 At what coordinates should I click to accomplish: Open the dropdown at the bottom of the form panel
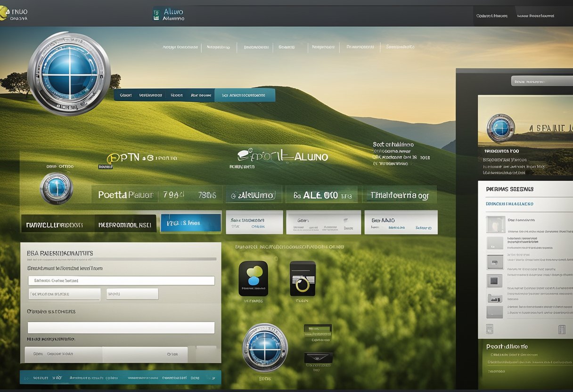(x=145, y=354)
